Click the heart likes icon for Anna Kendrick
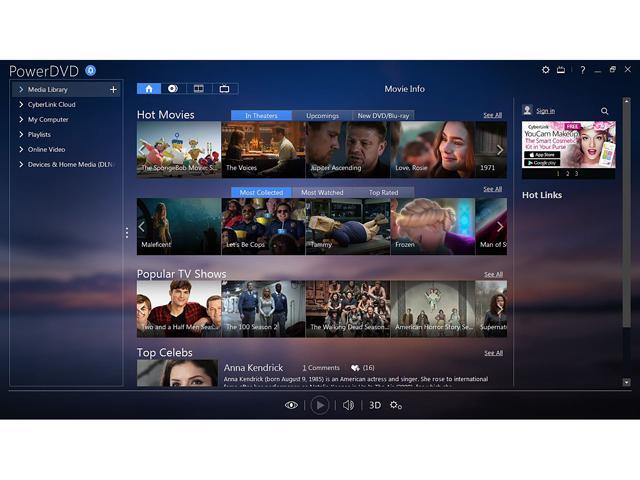This screenshot has height=480, width=640. tap(355, 368)
